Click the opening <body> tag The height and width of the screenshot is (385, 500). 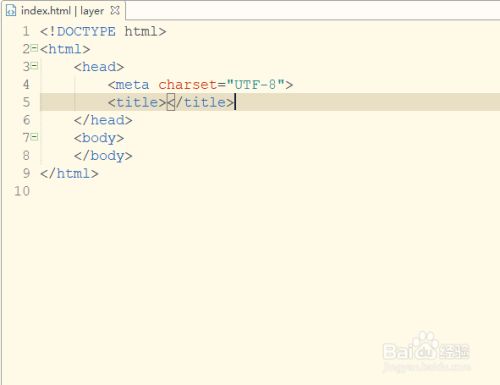99,138
